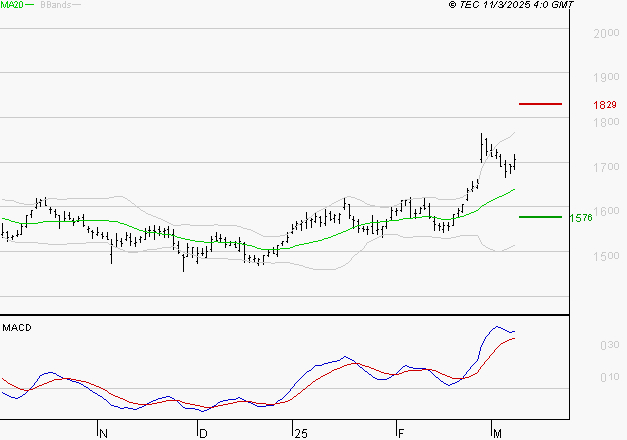Click the 030 MACD axis label
This screenshot has height=440, width=627.
pos(610,345)
